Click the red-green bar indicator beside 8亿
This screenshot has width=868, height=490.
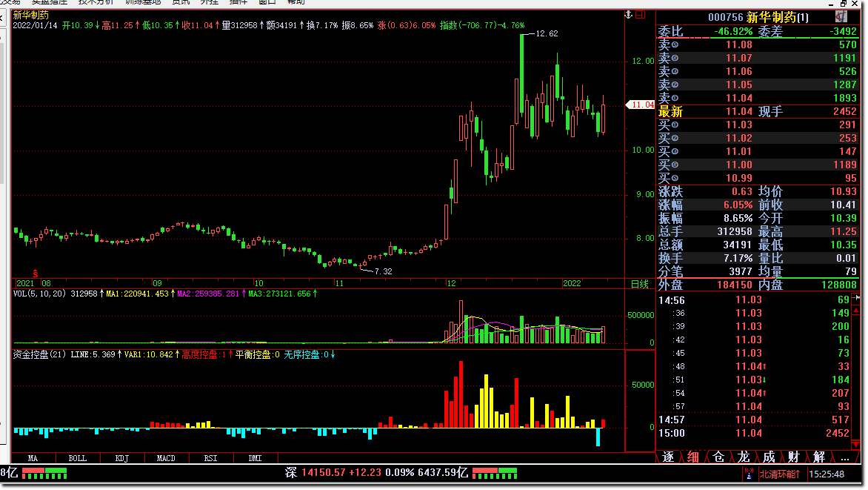coord(44,474)
